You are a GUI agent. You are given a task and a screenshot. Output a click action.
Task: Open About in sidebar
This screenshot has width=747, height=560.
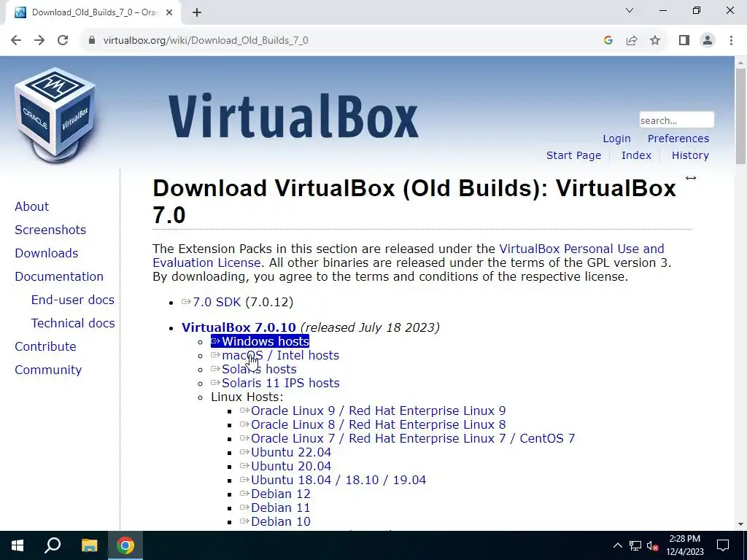tap(31, 206)
